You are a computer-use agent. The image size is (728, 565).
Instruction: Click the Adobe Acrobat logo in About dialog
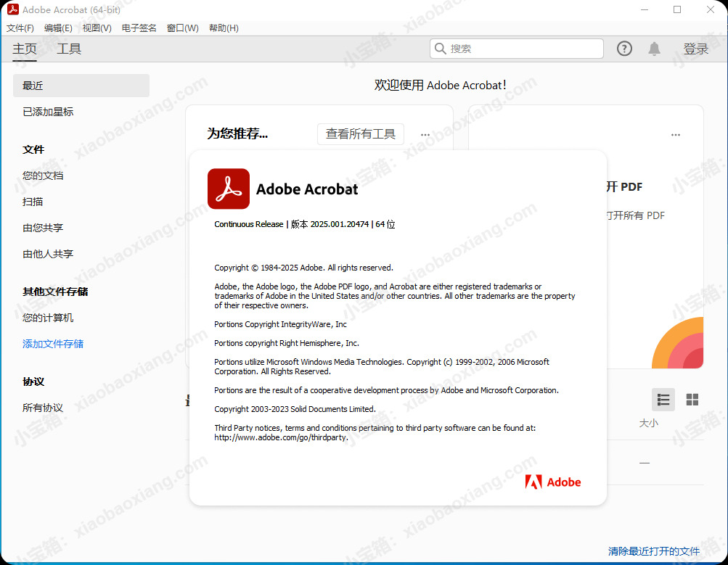[229, 189]
